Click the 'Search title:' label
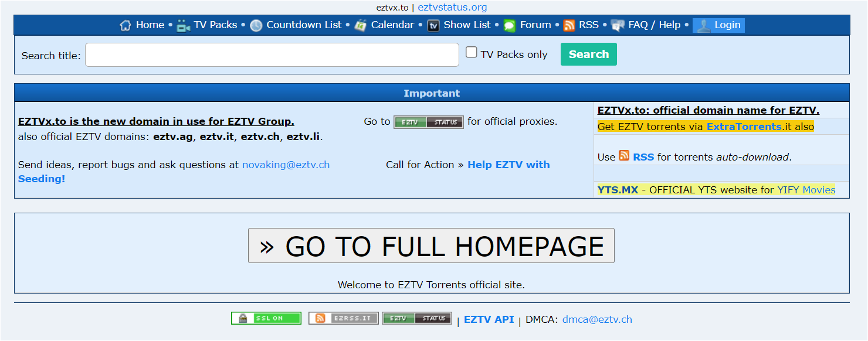 coord(51,56)
